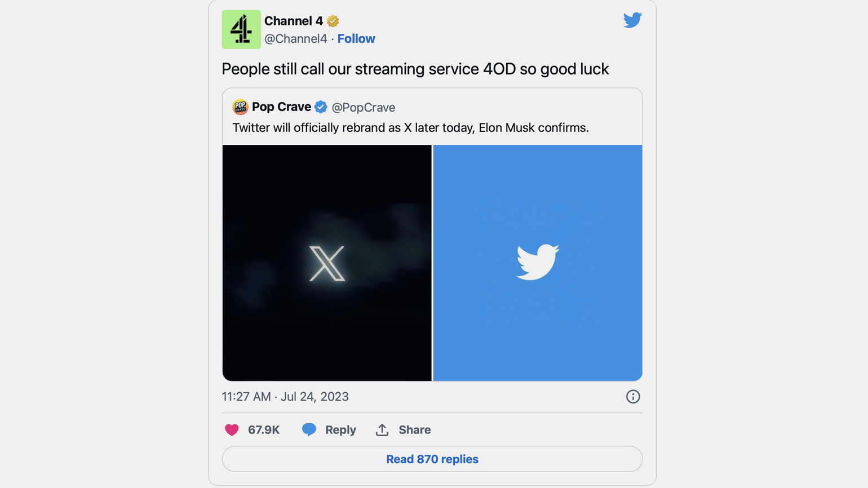This screenshot has height=488, width=868.
Task: Click the Reply text label
Action: pyautogui.click(x=340, y=430)
